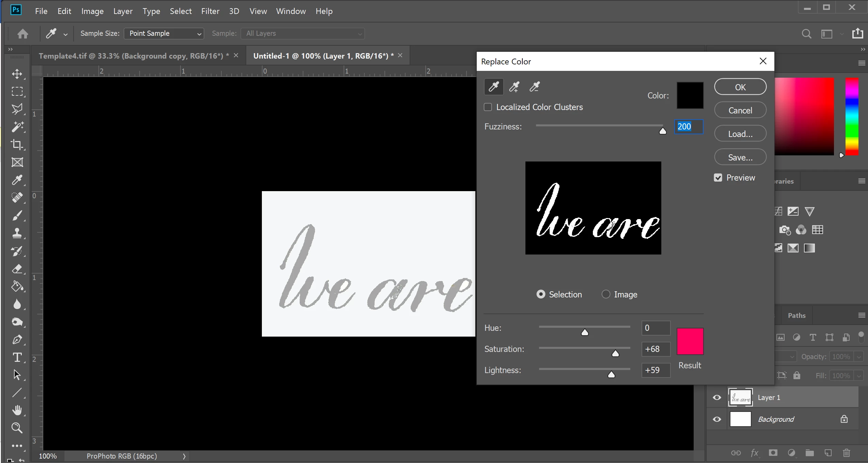Click the Save... button
868x463 pixels.
pyautogui.click(x=740, y=157)
